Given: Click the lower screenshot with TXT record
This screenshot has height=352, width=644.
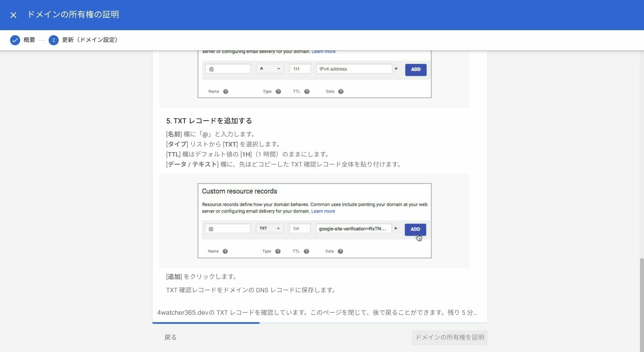Looking at the screenshot, I should (314, 221).
